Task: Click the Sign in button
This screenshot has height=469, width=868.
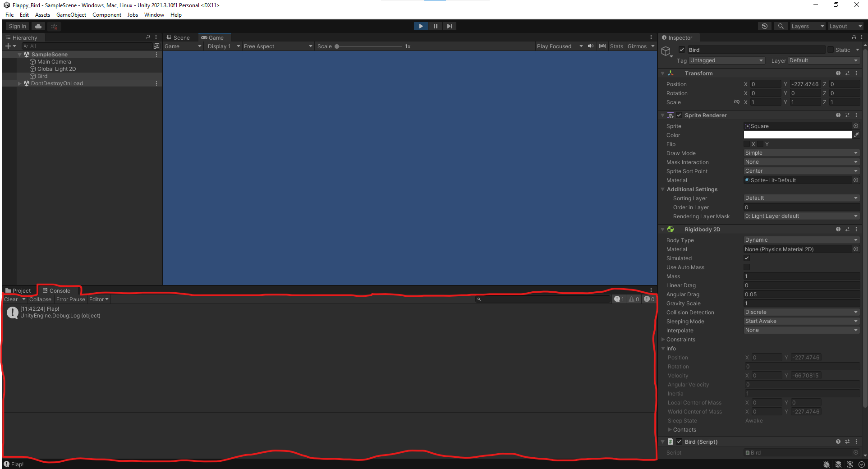Action: [18, 26]
